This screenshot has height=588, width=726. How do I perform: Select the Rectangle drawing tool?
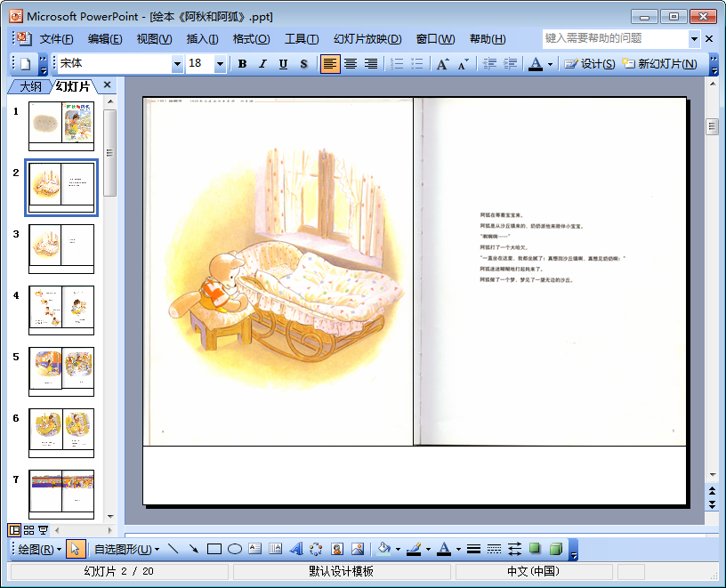click(214, 550)
